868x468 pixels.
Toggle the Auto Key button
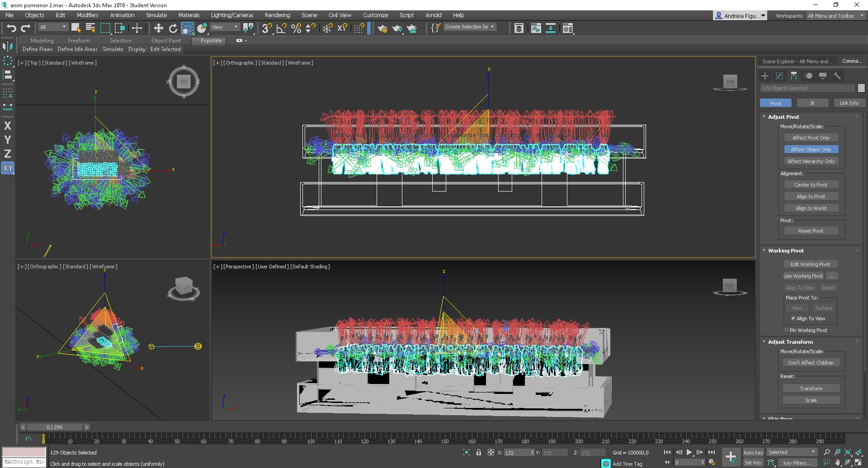753,452
